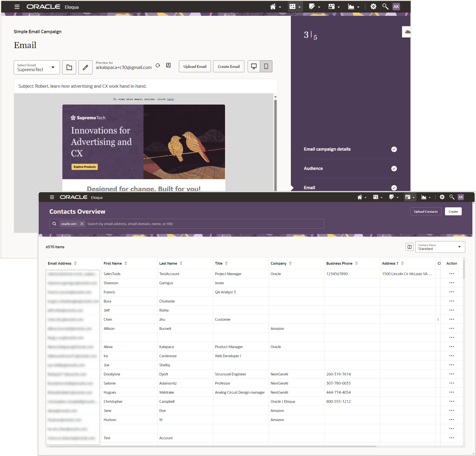The height and width of the screenshot is (456, 476).
Task: Remove the oracle.com search filter
Action: tap(82, 224)
